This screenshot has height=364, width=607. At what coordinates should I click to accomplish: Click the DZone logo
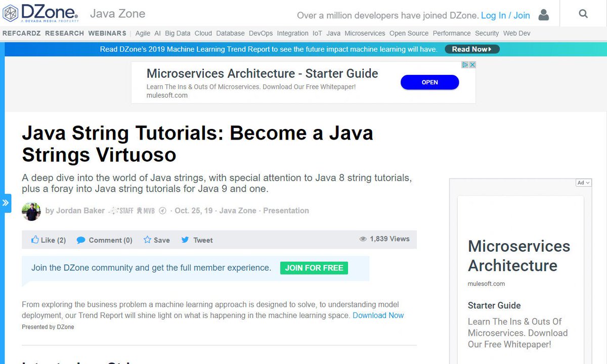coord(40,14)
